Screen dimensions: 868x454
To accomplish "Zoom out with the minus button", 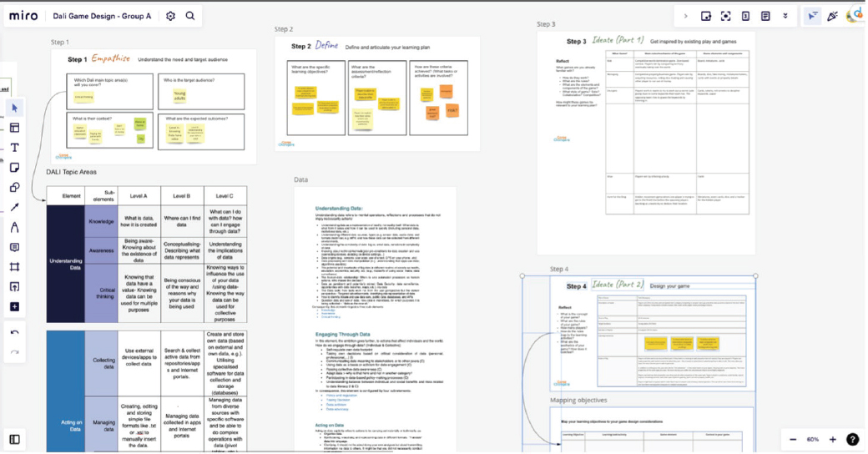I will click(793, 439).
